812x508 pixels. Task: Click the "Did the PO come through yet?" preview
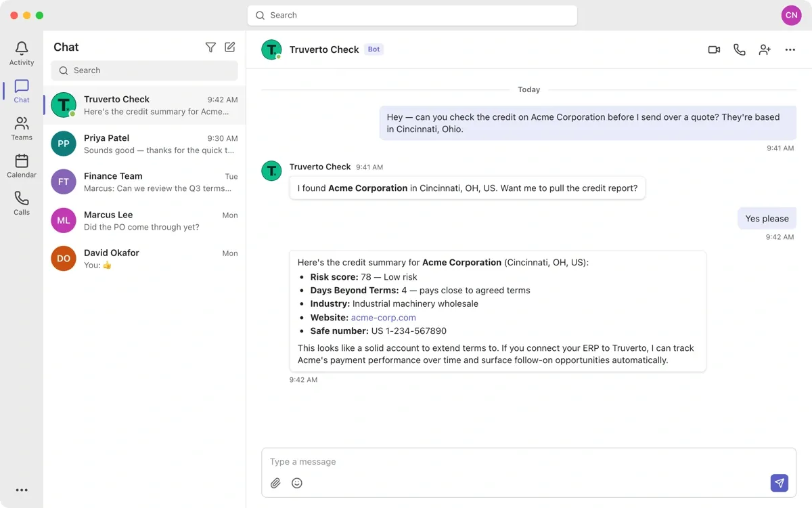tap(141, 228)
